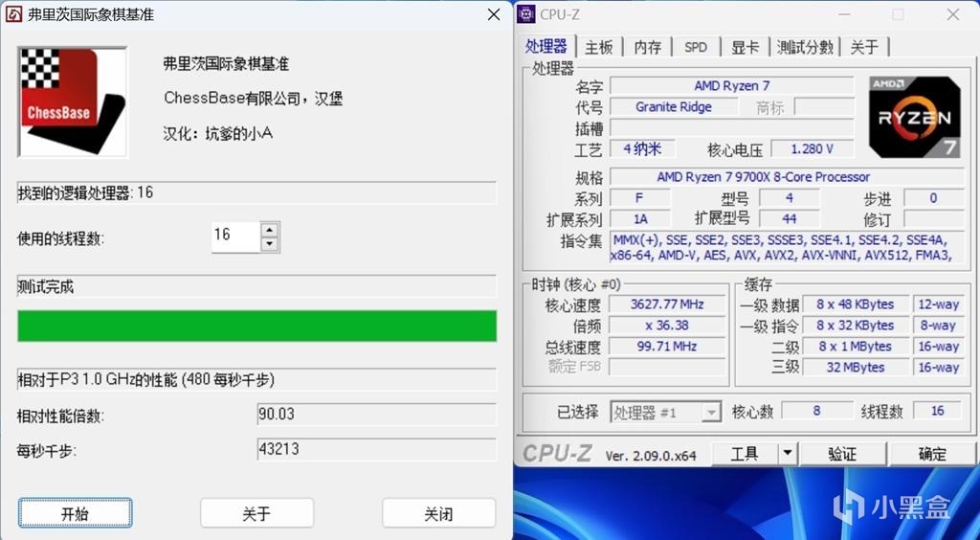
Task: Click the 核心数 value 8
Action: [816, 411]
